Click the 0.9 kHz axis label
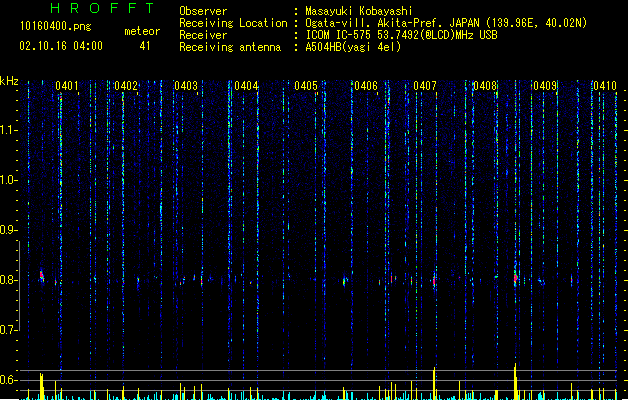 (9, 230)
